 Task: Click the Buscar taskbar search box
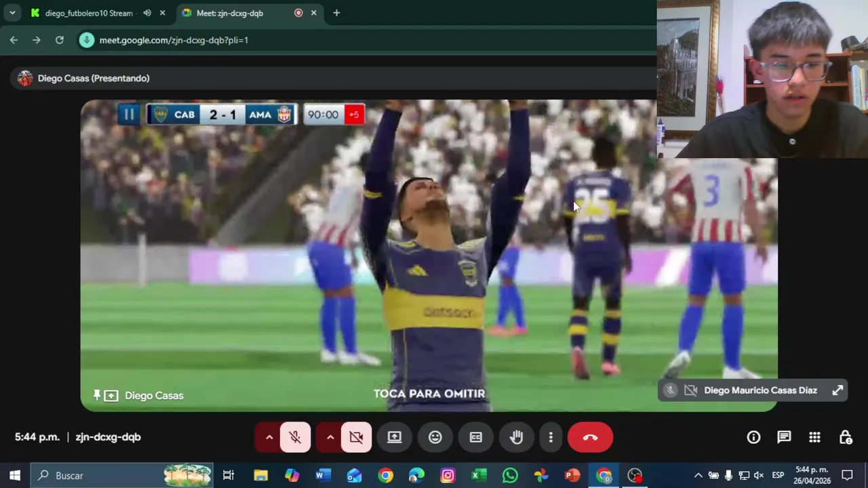click(x=122, y=475)
